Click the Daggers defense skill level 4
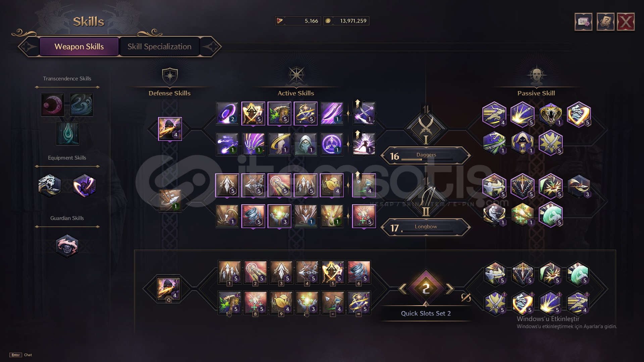The image size is (644, 362). click(170, 129)
